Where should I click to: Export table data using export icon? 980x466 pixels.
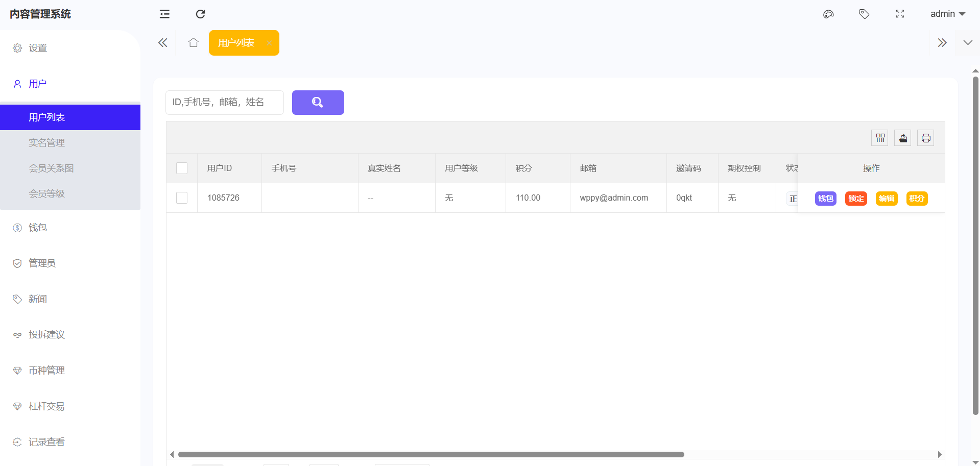coord(903,138)
